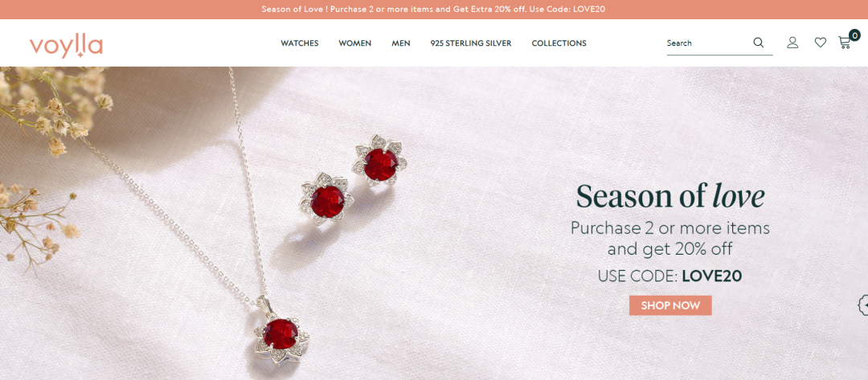Screen dimensions: 868x380
Task: Click the Season of love headline
Action: click(670, 196)
